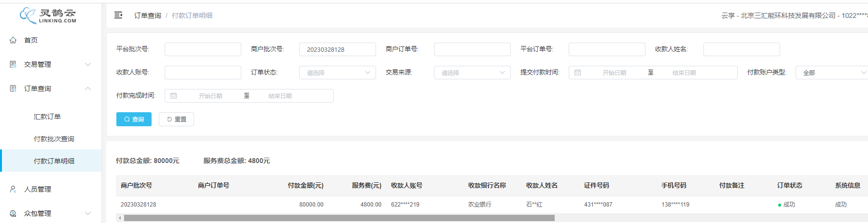This screenshot has height=223, width=868.
Task: Click the 首页 home icon
Action: (13, 40)
